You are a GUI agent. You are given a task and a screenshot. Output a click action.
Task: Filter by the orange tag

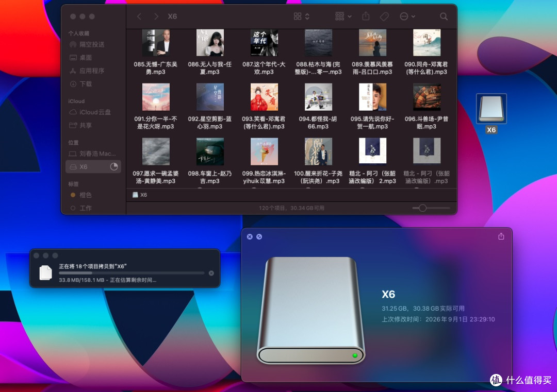click(x=86, y=195)
